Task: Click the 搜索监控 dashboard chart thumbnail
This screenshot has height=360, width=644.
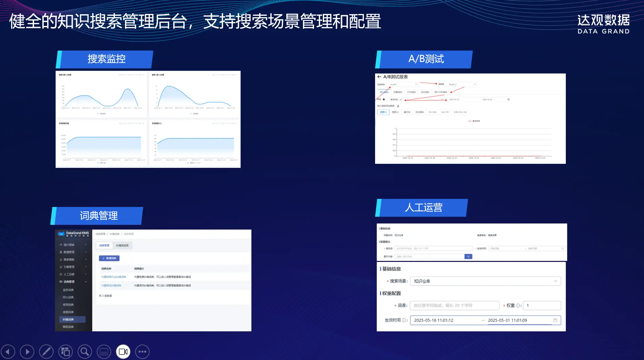Action: 148,119
